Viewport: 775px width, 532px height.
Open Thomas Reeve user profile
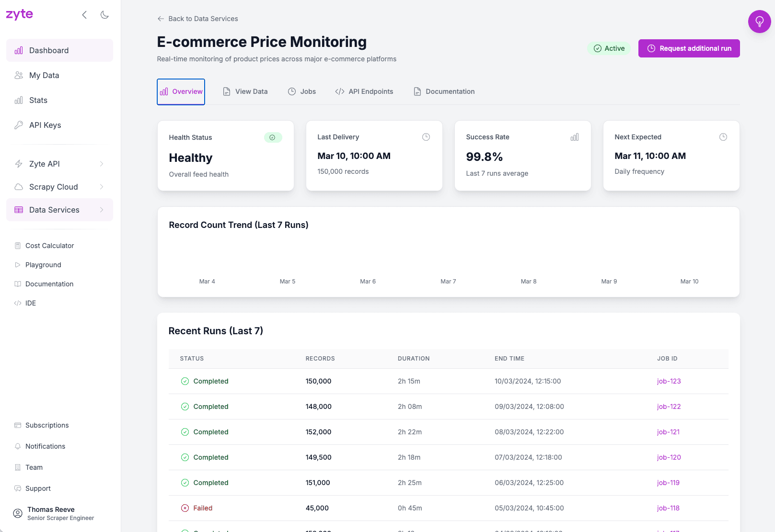click(59, 513)
